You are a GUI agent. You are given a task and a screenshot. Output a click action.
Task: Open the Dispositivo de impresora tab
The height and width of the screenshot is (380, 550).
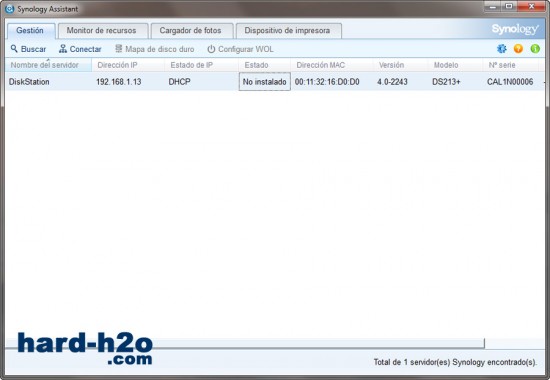[289, 31]
